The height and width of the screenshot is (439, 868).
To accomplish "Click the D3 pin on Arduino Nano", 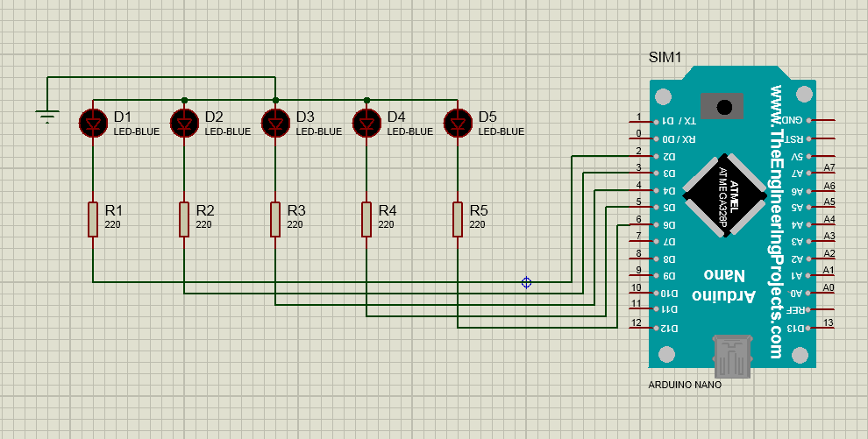I will point(657,173).
